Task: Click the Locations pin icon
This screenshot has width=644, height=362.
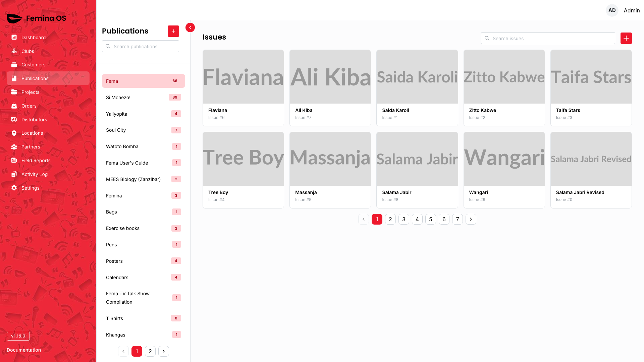Action: 14,133
